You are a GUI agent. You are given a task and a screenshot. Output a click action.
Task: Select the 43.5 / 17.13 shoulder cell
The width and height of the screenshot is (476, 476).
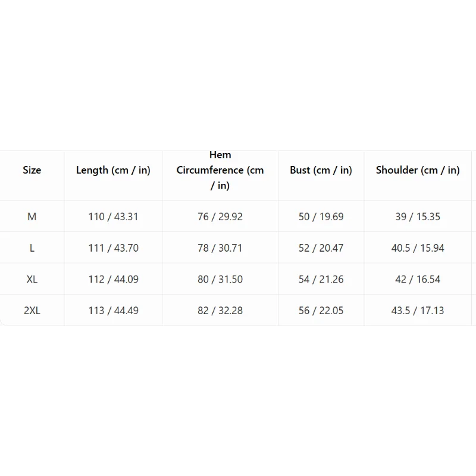pyautogui.click(x=418, y=311)
